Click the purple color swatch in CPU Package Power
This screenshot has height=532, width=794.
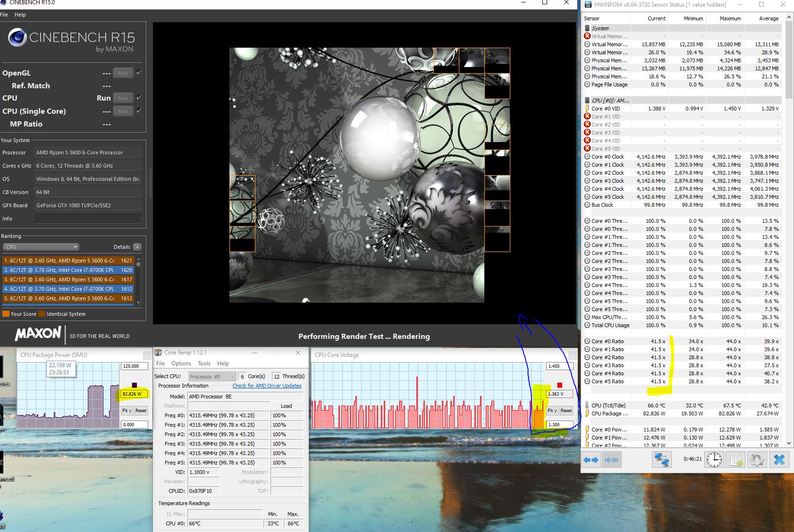135,385
